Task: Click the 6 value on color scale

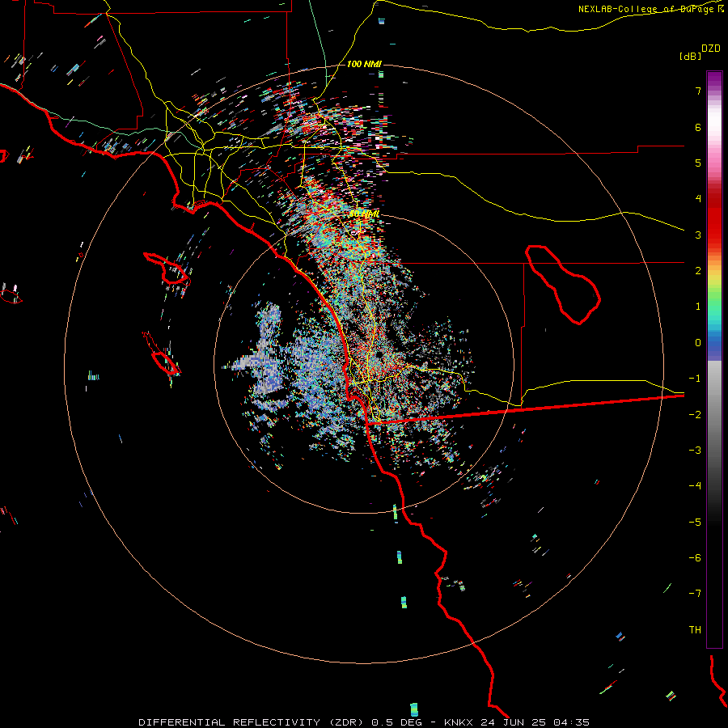Action: click(x=698, y=127)
